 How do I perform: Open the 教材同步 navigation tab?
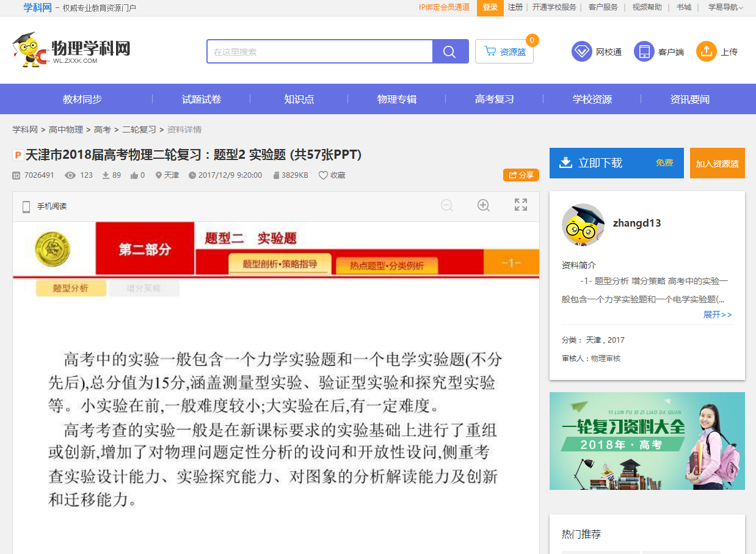coord(82,100)
